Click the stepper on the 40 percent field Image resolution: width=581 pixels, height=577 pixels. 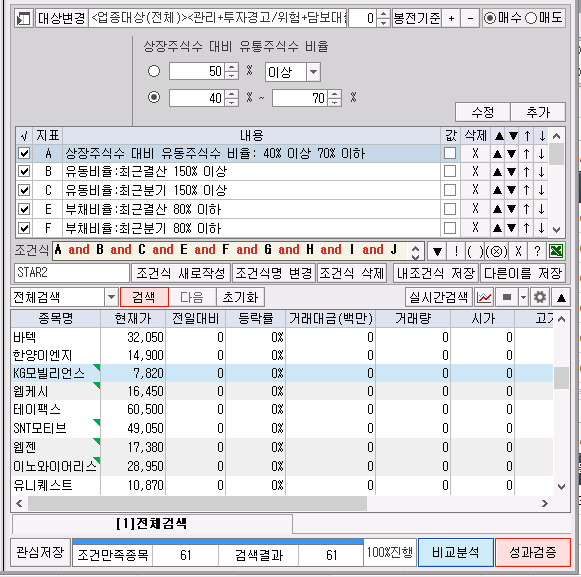232,98
